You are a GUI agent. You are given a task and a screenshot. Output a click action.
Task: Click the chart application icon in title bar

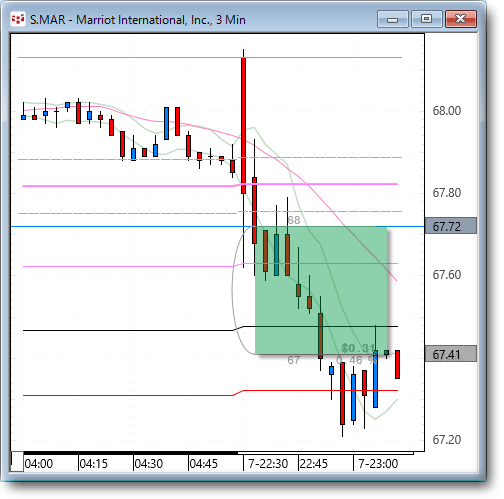point(18,19)
